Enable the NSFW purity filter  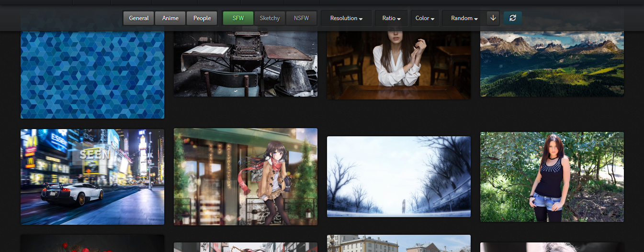[301, 18]
